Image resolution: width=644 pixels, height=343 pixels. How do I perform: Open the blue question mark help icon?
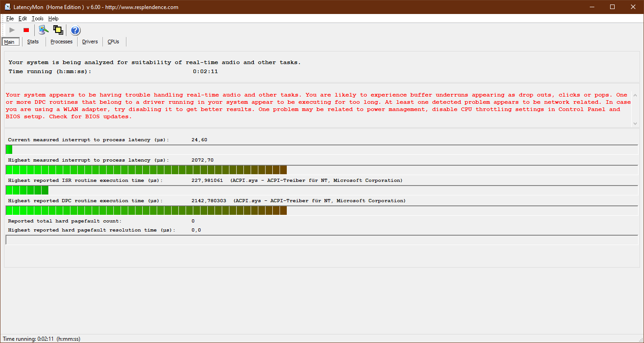[75, 30]
